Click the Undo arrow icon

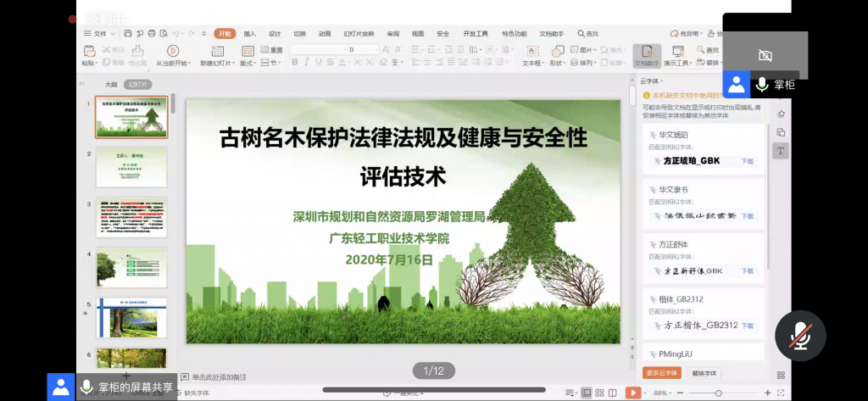pos(176,34)
